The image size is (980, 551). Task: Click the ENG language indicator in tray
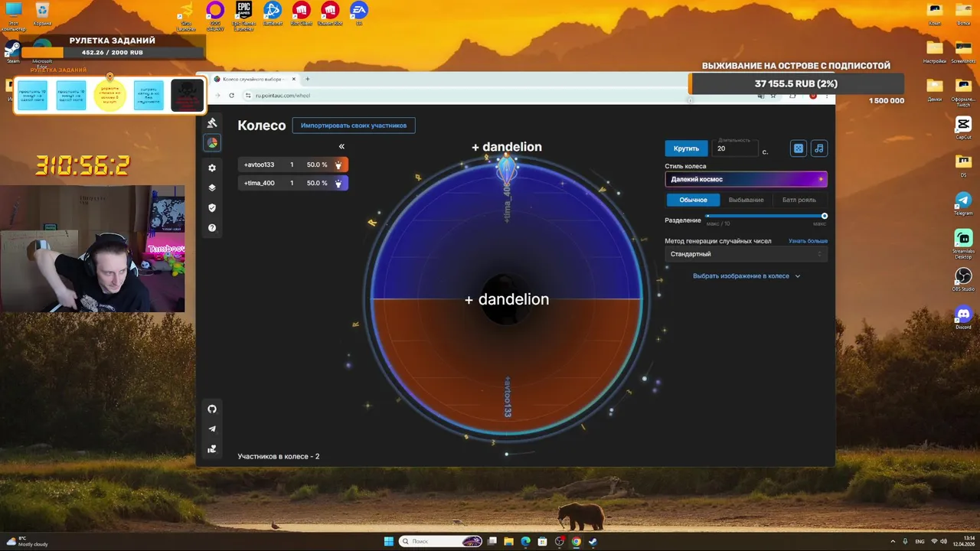920,541
